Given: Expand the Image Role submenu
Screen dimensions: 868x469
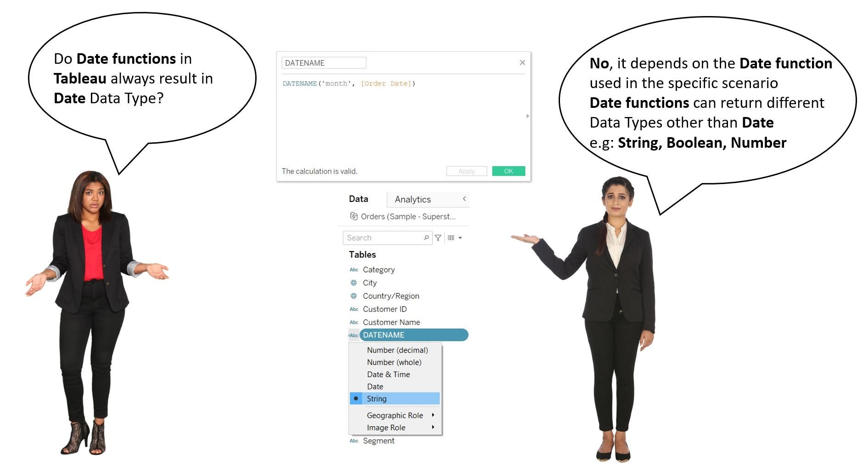Looking at the screenshot, I should [x=386, y=427].
